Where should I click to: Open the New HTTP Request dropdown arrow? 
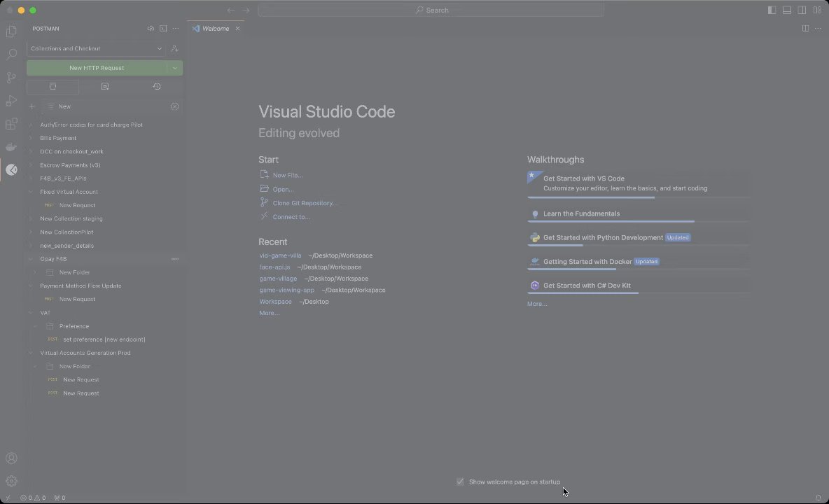coord(175,68)
